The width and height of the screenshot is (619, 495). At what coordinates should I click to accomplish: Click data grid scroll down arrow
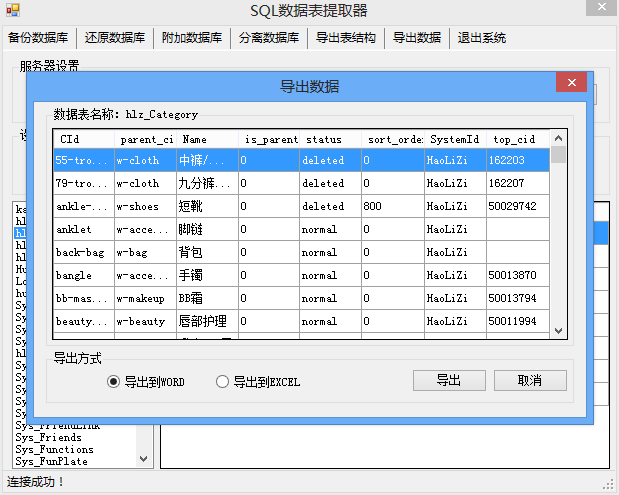point(558,331)
